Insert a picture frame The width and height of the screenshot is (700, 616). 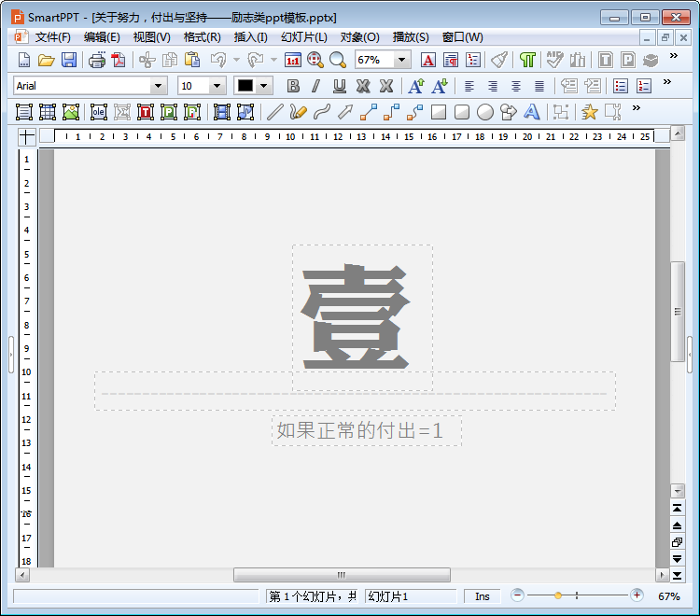(x=71, y=112)
